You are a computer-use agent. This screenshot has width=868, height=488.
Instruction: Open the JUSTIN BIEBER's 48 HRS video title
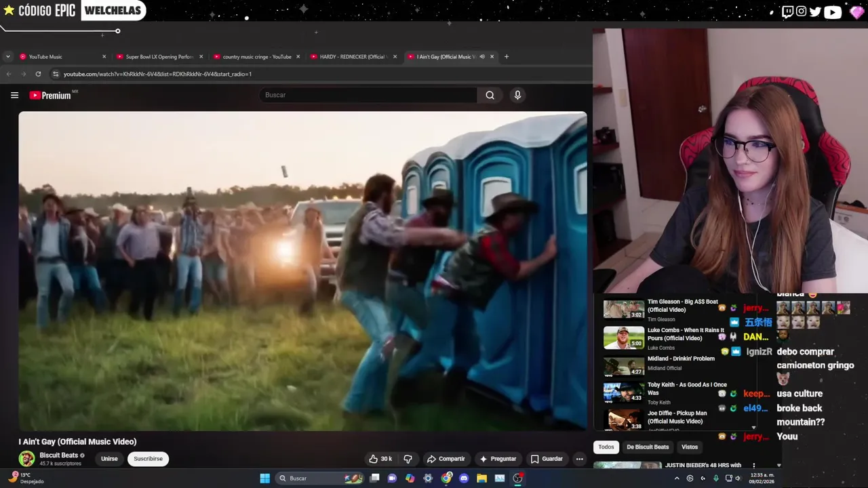coord(703,466)
